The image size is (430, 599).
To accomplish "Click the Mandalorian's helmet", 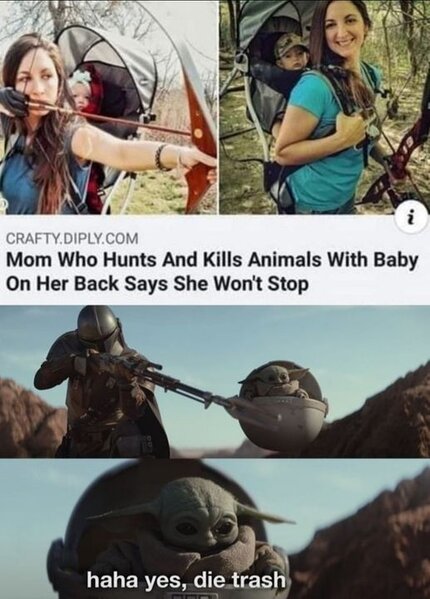I will [x=100, y=327].
